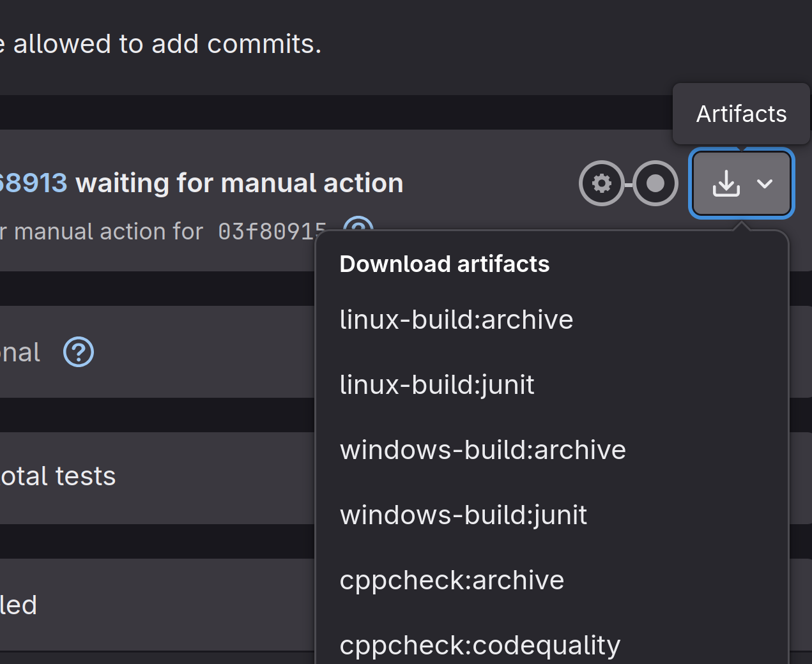Screen dimensions: 812x664
Task: Select windows-build:junit from artifacts list
Action: (x=463, y=515)
